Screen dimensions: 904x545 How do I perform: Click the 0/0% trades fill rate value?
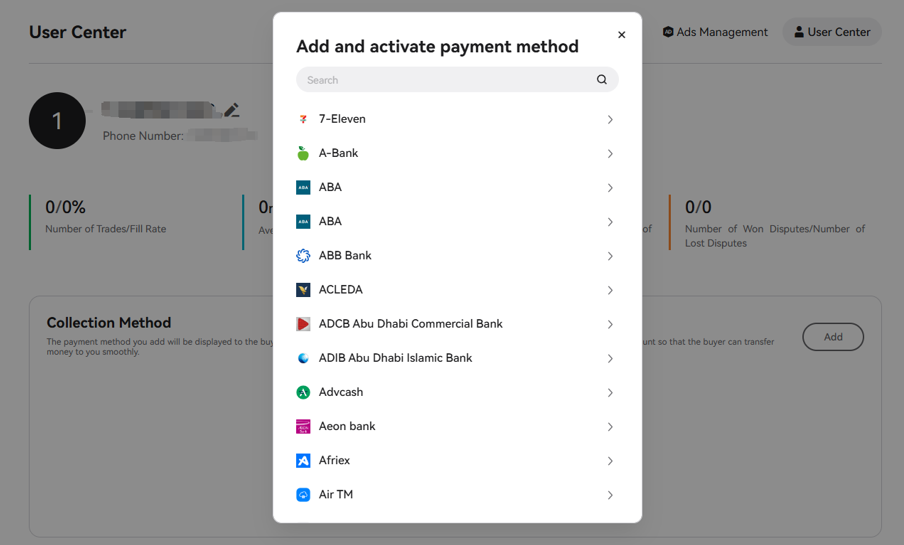pos(66,206)
